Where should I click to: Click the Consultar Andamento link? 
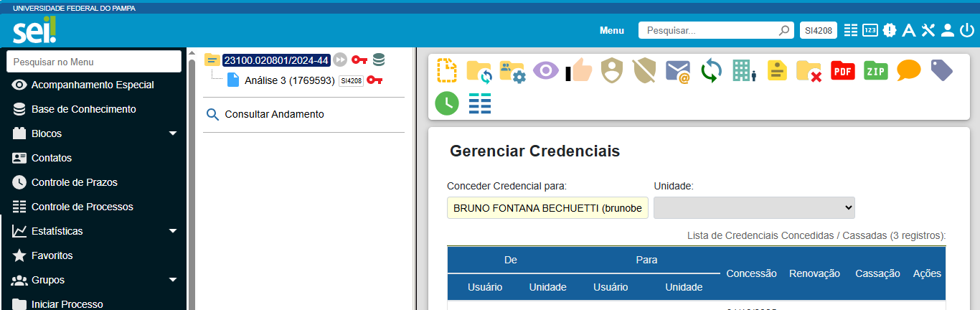[x=274, y=114]
